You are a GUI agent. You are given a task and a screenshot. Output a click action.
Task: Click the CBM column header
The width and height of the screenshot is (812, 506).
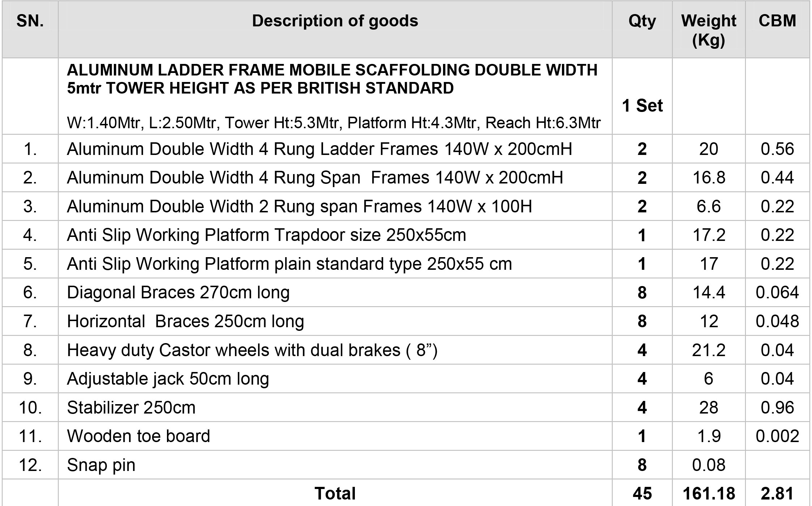click(x=777, y=21)
